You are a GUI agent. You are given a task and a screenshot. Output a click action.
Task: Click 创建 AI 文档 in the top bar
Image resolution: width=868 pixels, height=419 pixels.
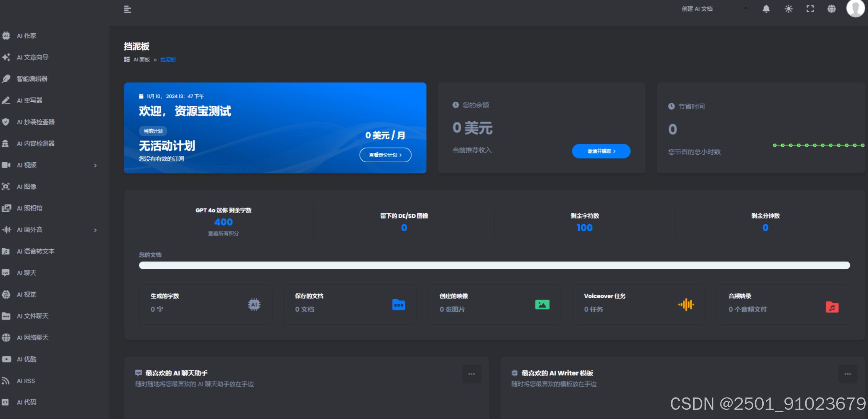point(697,8)
